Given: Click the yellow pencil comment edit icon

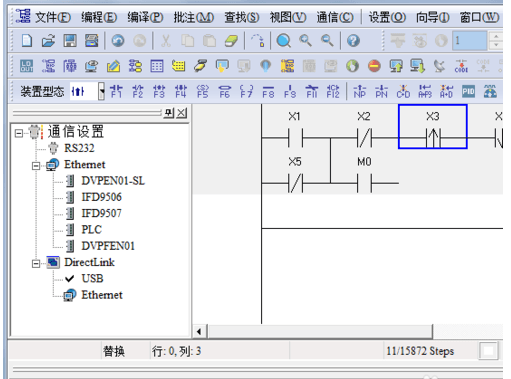Looking at the screenshot, I should 113,66.
